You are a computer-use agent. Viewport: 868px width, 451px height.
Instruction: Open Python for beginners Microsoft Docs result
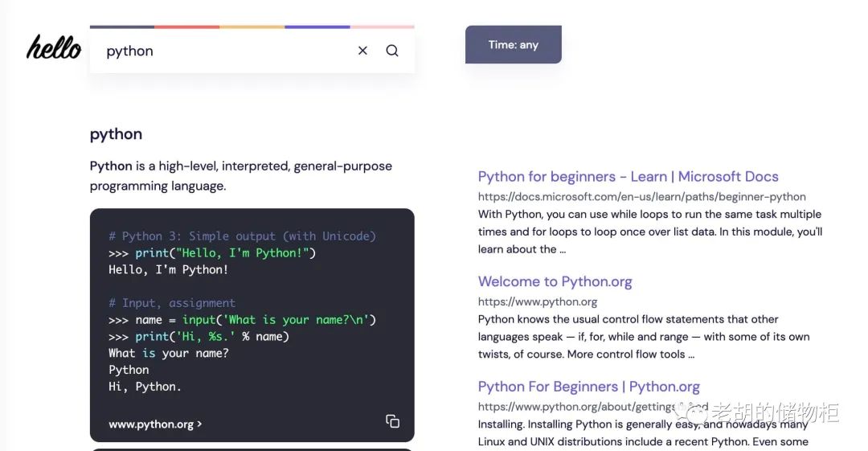pos(628,176)
